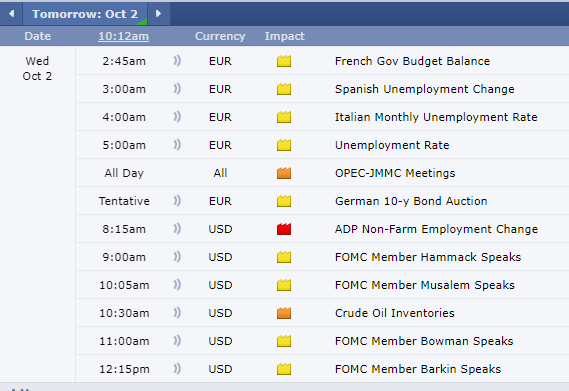Click sound alert icon for 2:45am event
The width and height of the screenshot is (569, 391).
point(177,61)
